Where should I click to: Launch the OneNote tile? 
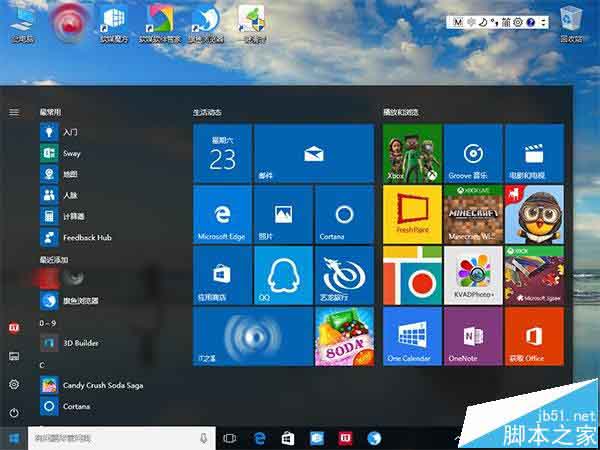(x=473, y=336)
